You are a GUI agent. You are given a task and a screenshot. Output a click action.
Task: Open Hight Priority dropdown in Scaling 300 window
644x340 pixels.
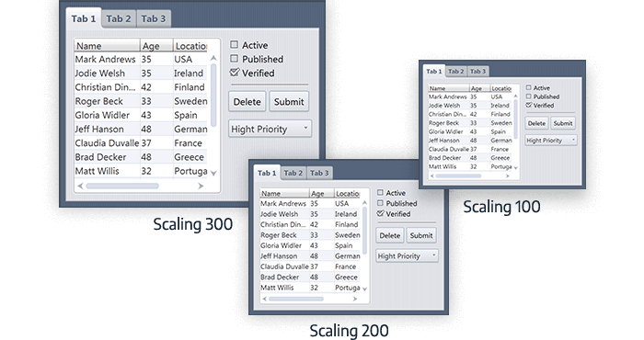(x=270, y=129)
